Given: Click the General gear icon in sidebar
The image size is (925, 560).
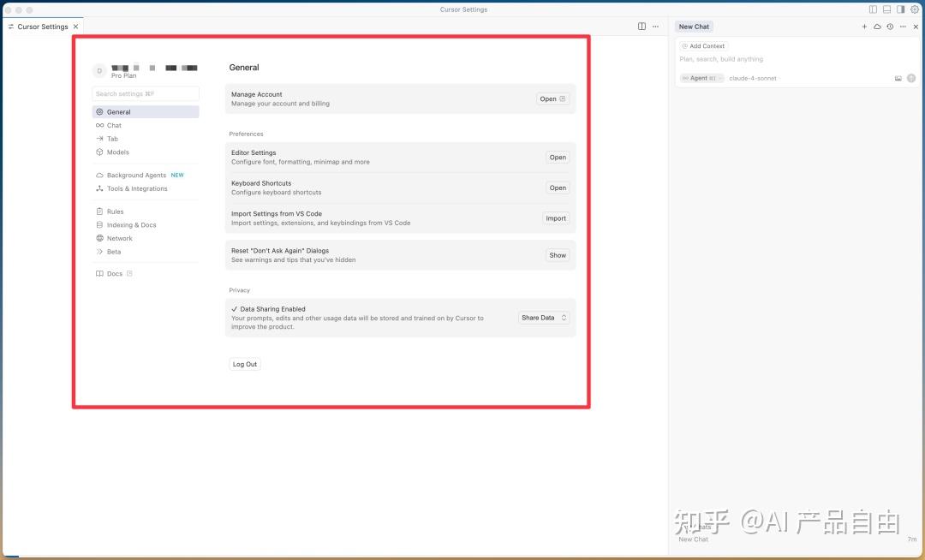Looking at the screenshot, I should click(x=99, y=112).
